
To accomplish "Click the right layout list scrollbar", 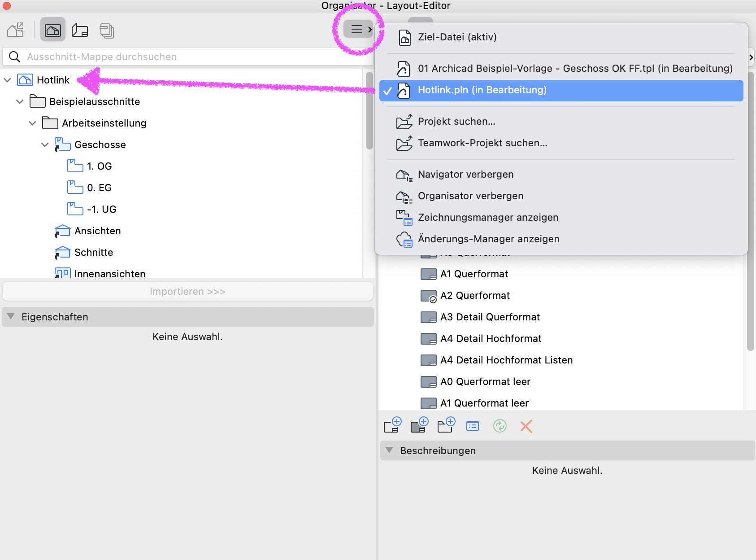I will click(751, 211).
